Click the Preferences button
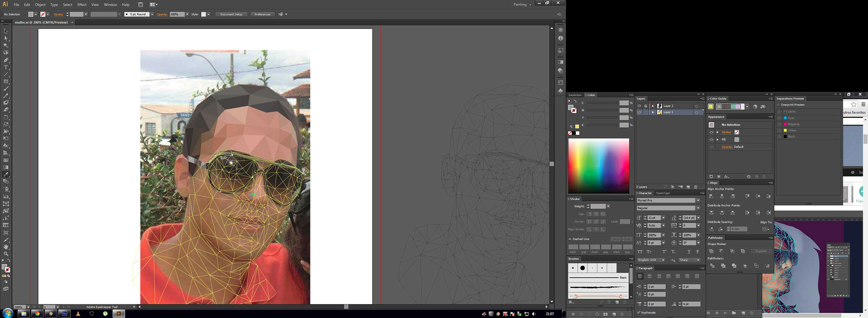 [262, 14]
